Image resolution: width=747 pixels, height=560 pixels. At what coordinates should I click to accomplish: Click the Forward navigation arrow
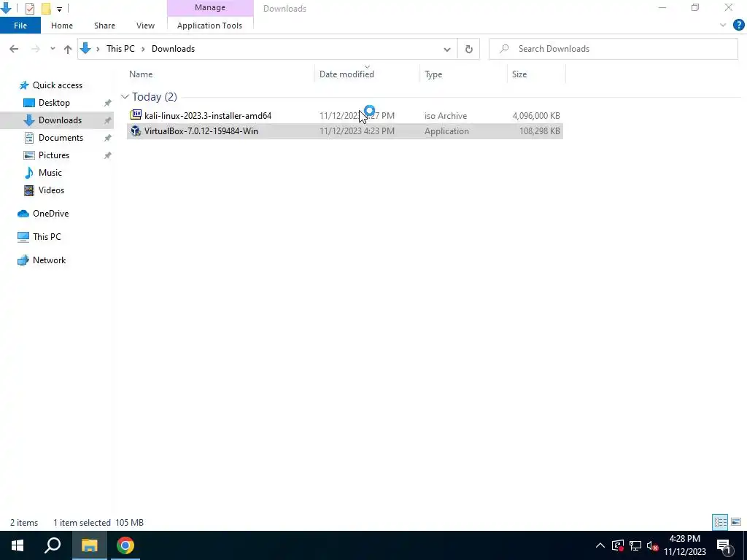pos(35,49)
